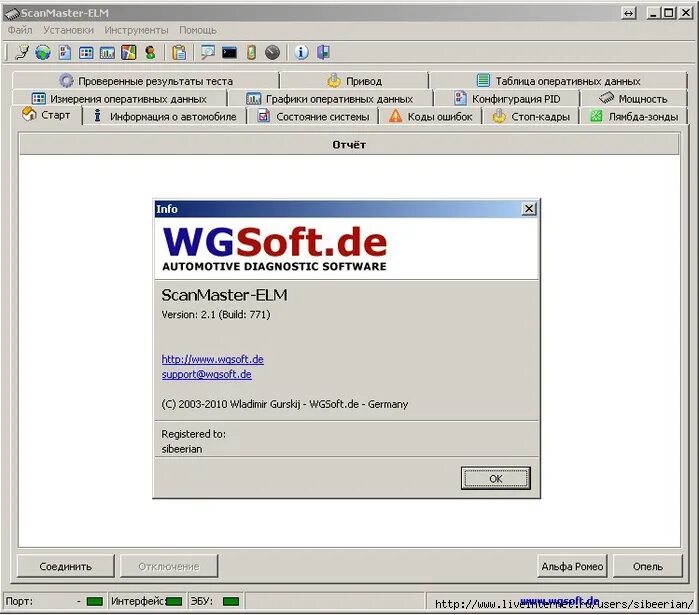
Task: Click the support@wgsoft.de email link
Action: (206, 374)
